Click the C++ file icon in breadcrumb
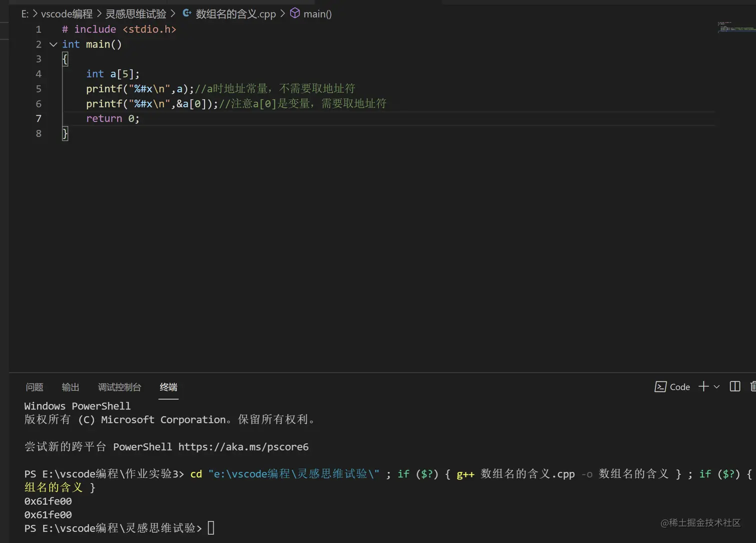Screen dimensions: 756x543 tap(187, 13)
